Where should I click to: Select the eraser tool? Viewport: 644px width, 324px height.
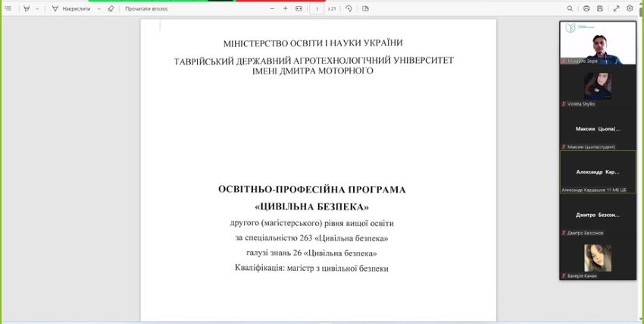tap(111, 8)
